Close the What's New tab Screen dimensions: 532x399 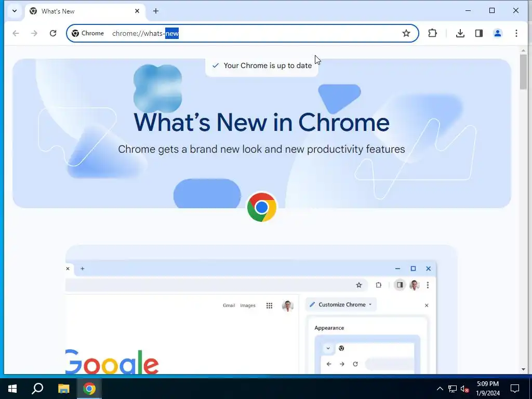pyautogui.click(x=137, y=11)
